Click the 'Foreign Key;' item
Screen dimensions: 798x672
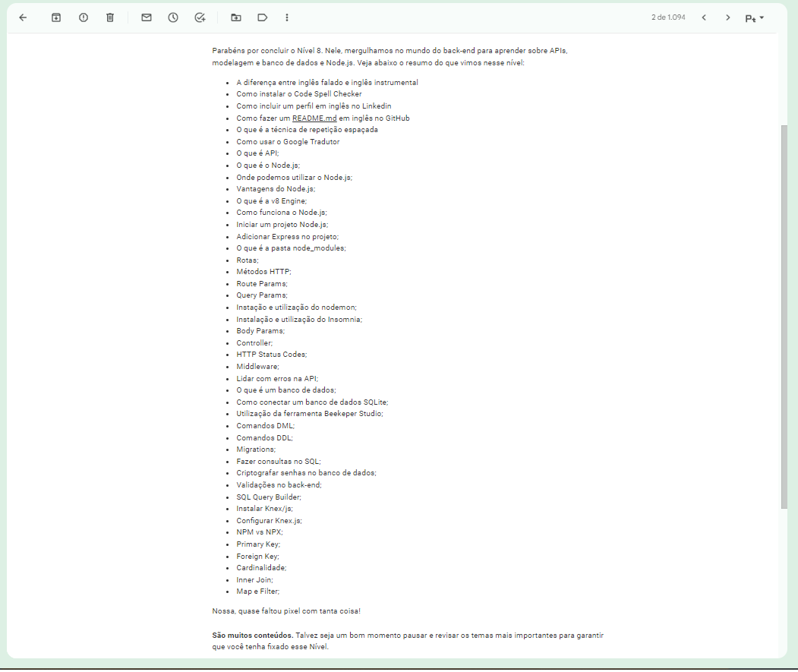click(257, 557)
